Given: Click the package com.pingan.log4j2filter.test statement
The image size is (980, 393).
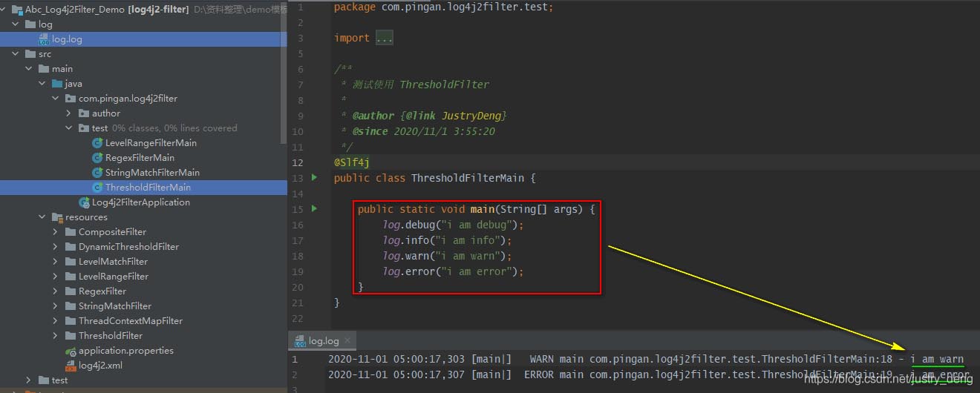Looking at the screenshot, I should [x=444, y=7].
